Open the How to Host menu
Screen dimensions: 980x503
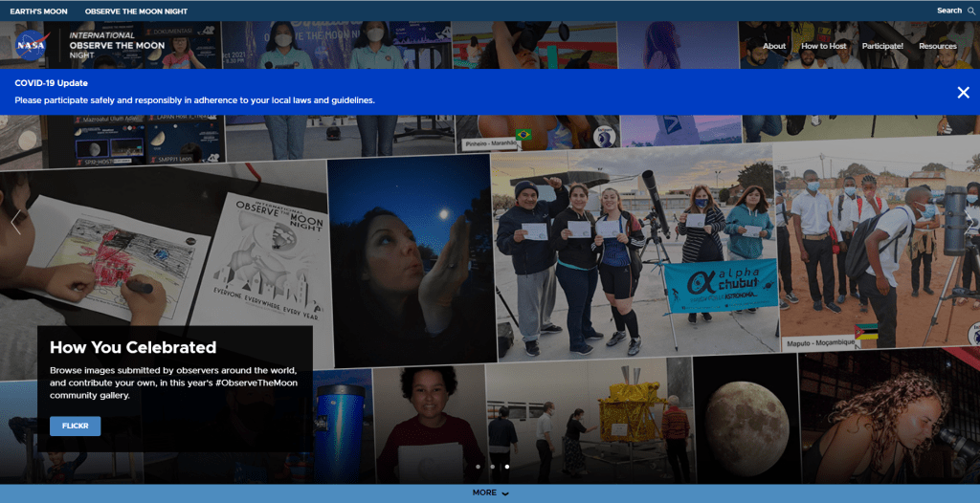823,46
